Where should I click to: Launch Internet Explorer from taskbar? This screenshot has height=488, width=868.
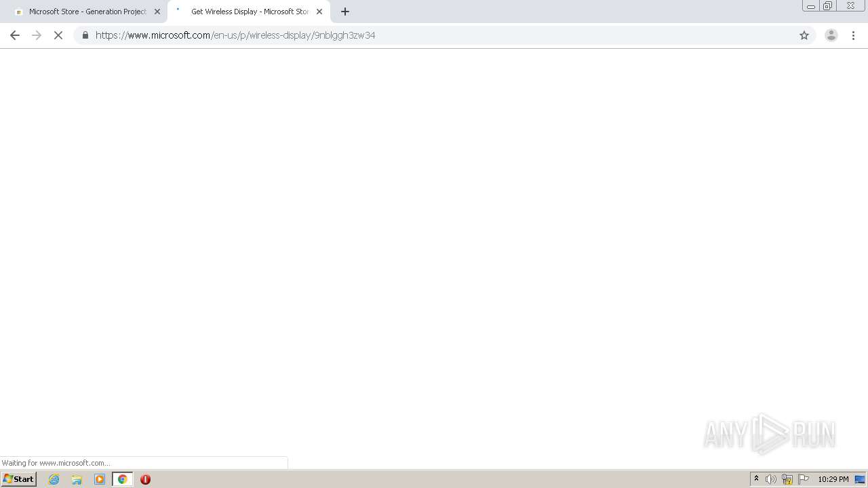point(54,479)
